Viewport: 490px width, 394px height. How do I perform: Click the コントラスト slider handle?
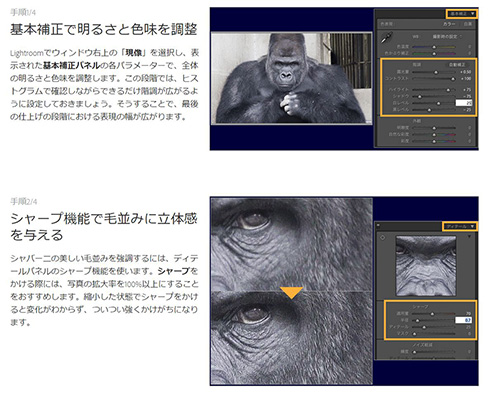pyautogui.click(x=453, y=79)
